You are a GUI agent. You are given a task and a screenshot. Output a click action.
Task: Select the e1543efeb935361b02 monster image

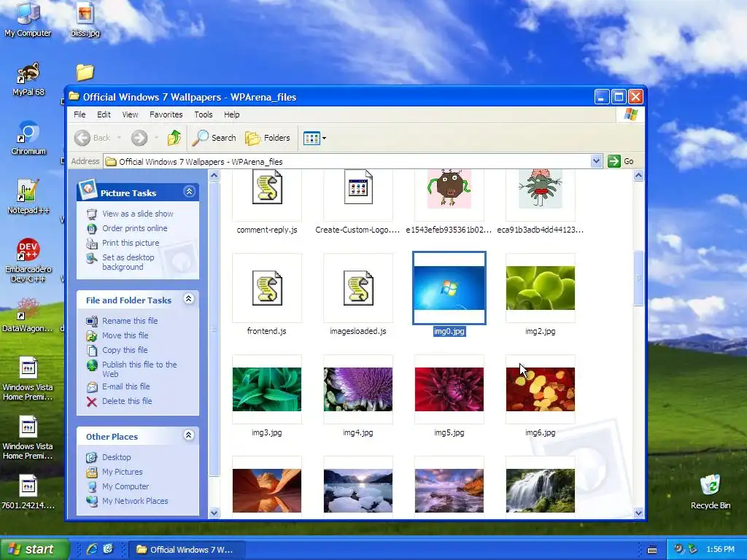click(449, 189)
